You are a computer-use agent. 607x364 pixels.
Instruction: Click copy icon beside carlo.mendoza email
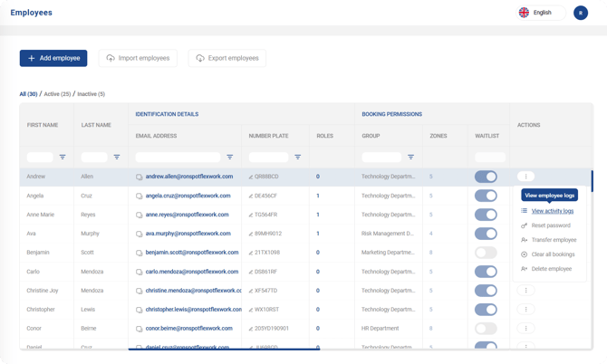(139, 272)
